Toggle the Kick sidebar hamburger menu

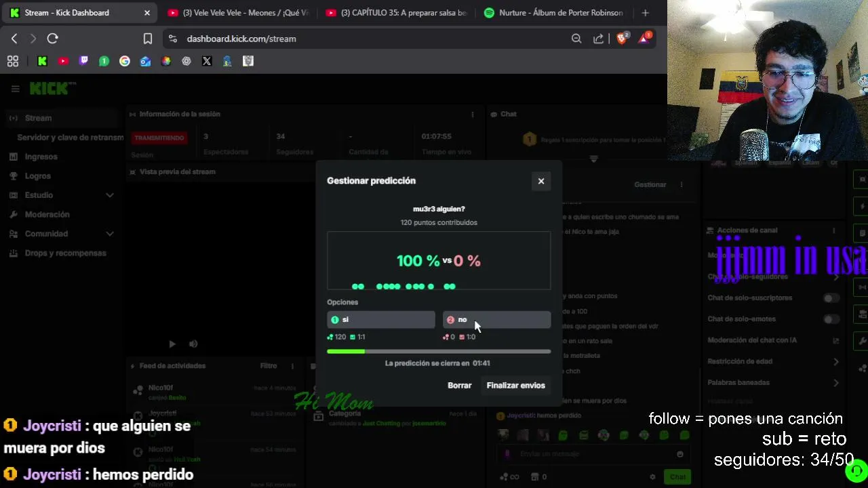pos(15,89)
